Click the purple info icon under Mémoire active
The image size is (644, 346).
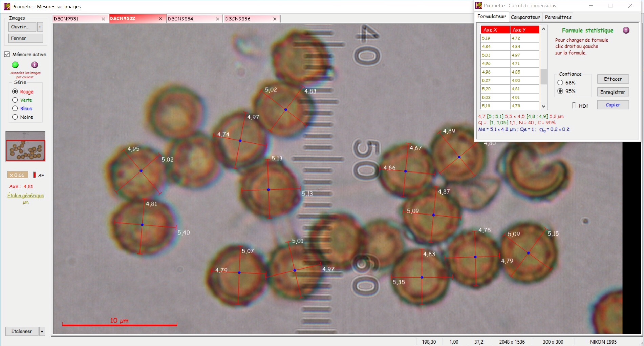click(35, 65)
